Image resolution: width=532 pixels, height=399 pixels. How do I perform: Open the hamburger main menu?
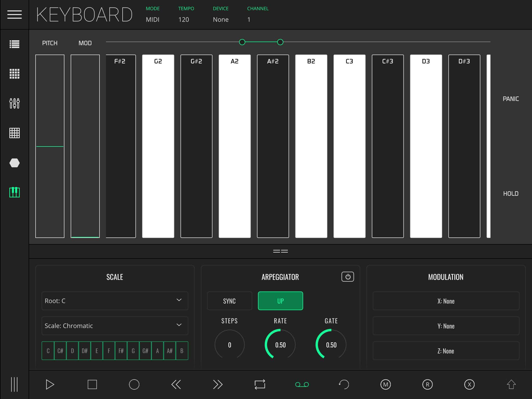[14, 15]
